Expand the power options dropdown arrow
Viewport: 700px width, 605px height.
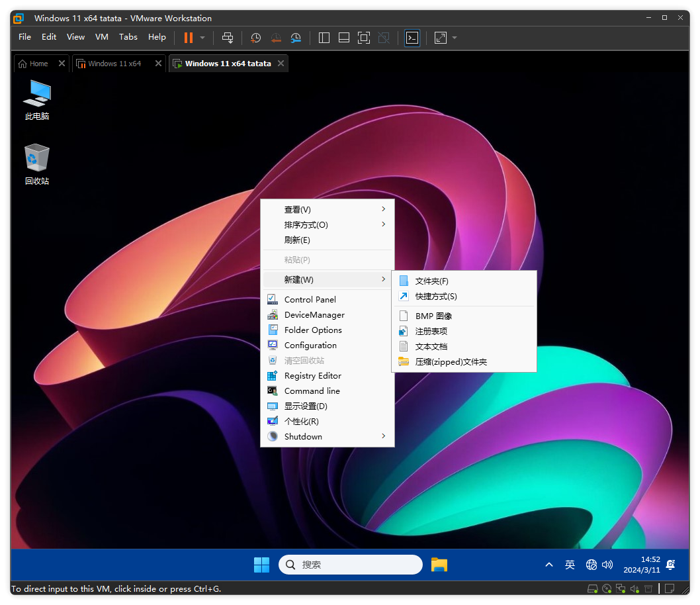tap(202, 38)
